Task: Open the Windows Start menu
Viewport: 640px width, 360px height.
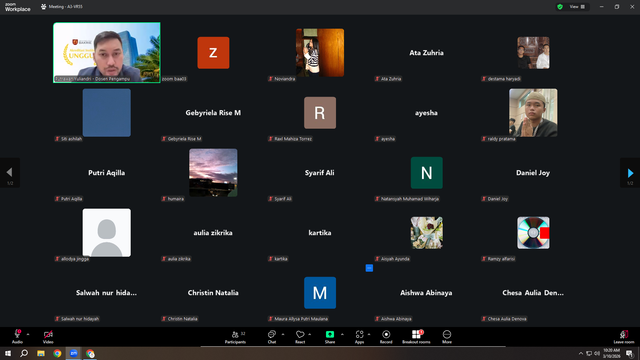Action: pos(8,353)
